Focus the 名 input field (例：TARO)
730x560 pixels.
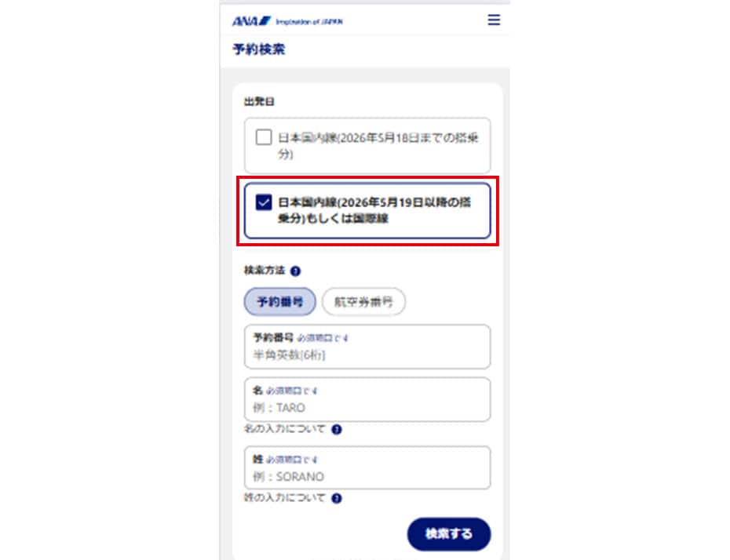[x=367, y=399]
